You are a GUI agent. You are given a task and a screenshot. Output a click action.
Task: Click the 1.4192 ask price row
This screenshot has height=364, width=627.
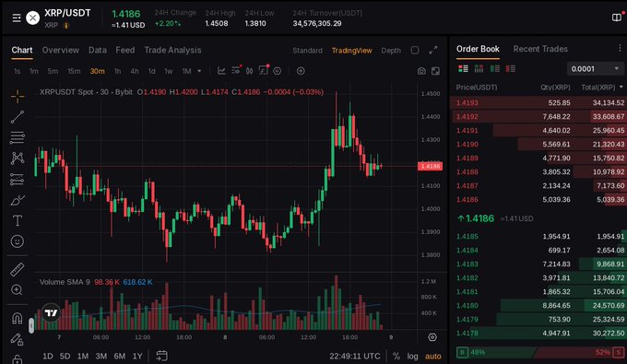[x=538, y=116]
